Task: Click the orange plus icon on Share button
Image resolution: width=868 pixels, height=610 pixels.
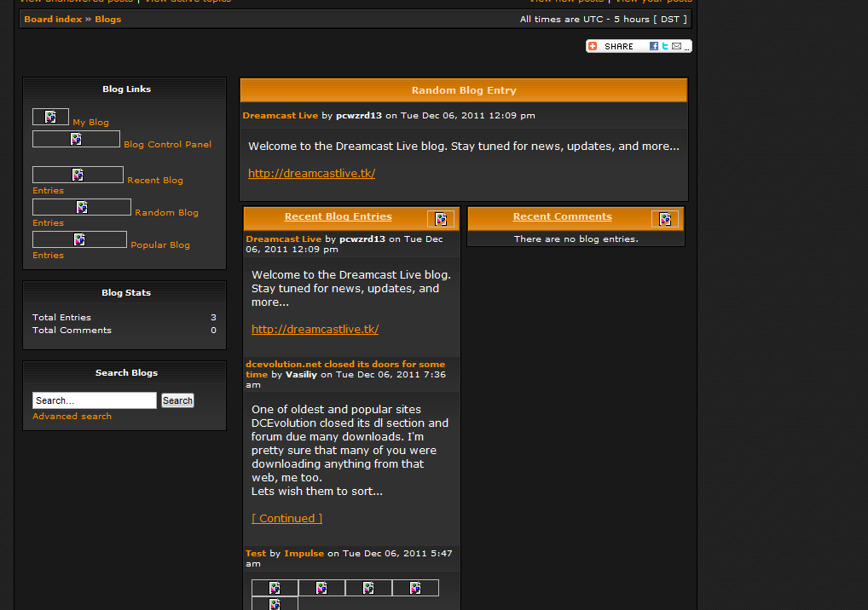Action: [593, 46]
